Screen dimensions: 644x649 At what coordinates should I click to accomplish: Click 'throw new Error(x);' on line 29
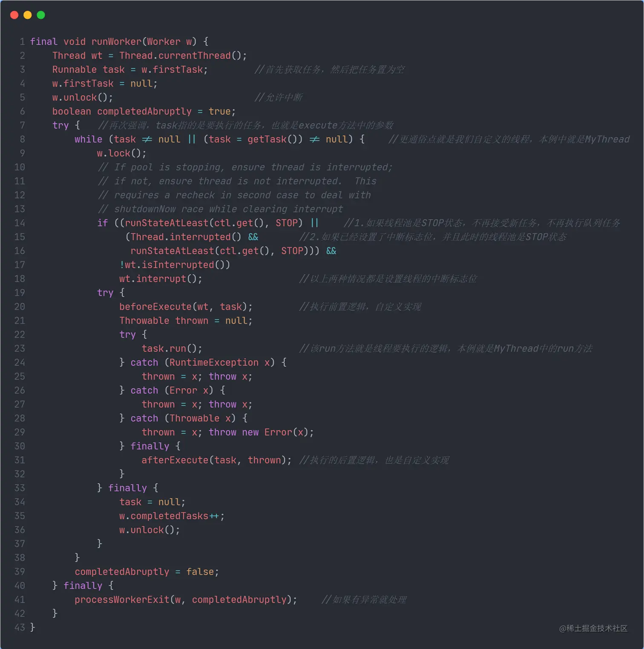pyautogui.click(x=261, y=432)
